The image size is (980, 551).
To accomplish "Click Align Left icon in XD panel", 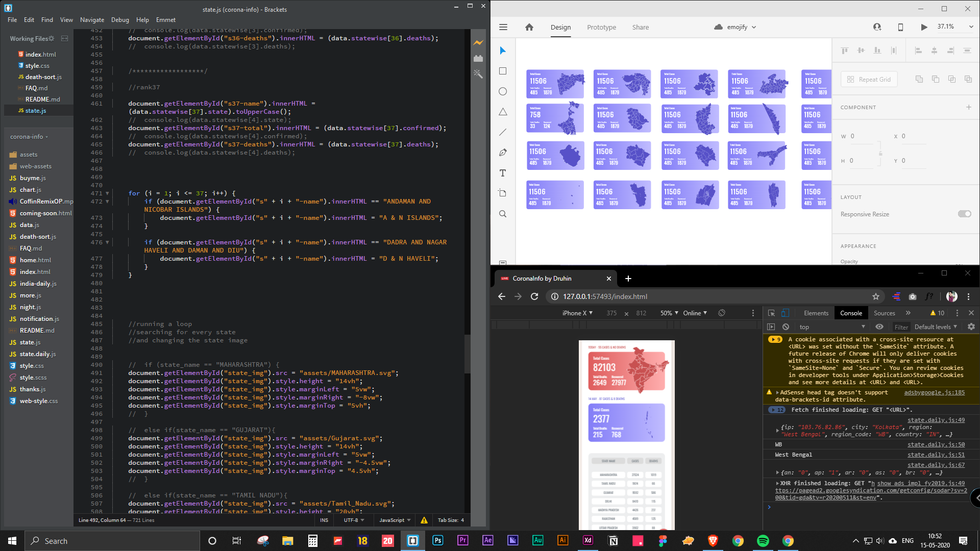I will click(x=918, y=51).
